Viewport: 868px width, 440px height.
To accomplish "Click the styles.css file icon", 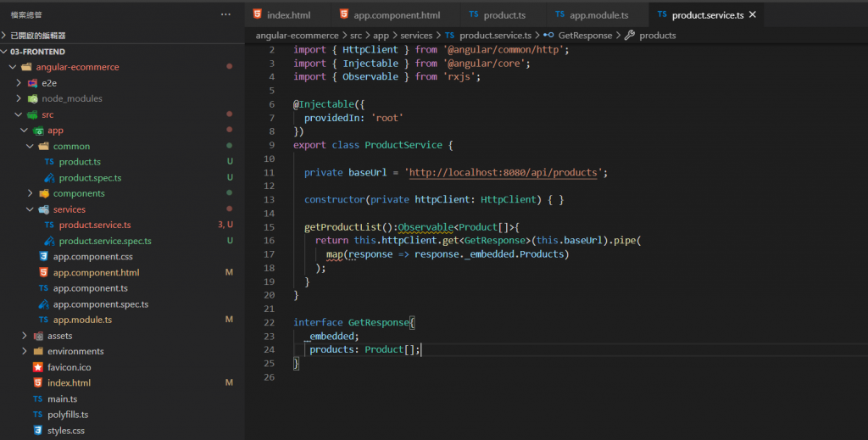I will 37,431.
